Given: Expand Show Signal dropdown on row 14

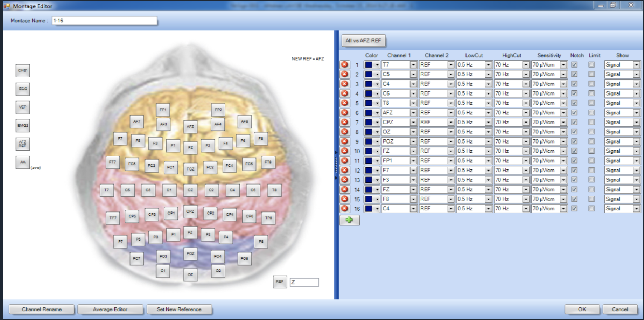Looking at the screenshot, I should pos(636,189).
